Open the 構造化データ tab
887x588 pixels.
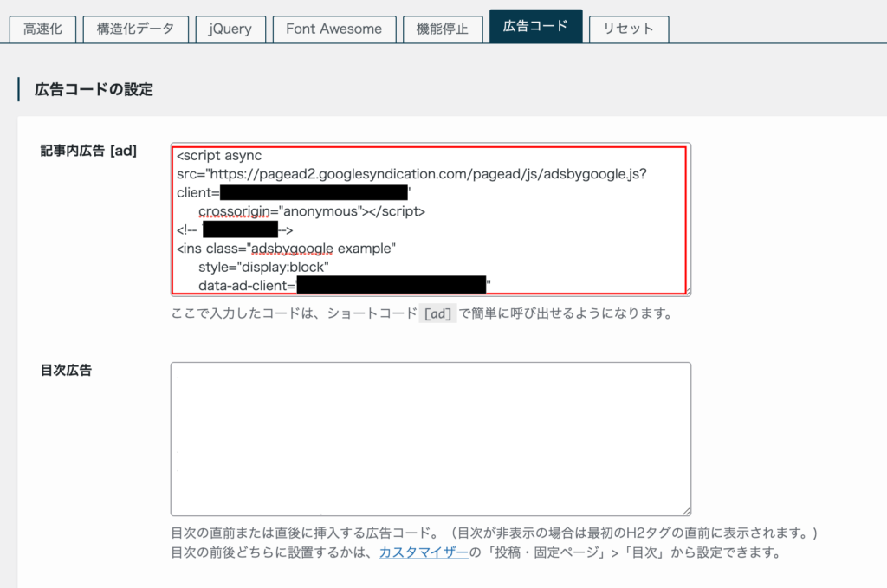135,29
